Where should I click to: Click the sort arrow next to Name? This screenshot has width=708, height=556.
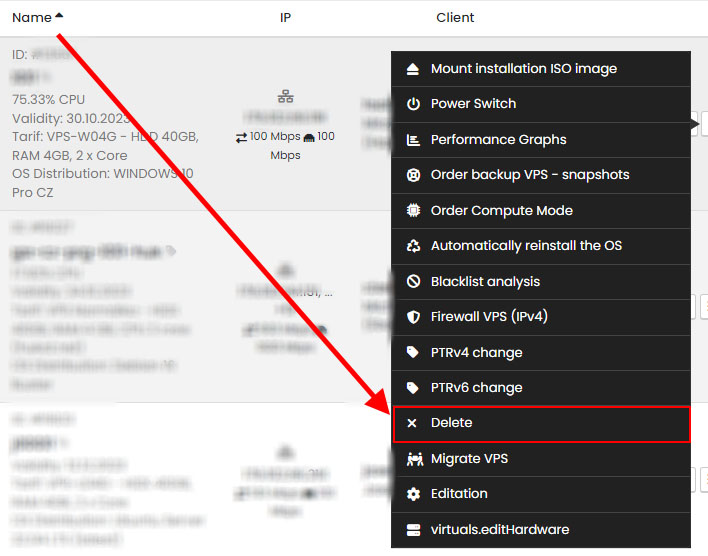click(59, 16)
